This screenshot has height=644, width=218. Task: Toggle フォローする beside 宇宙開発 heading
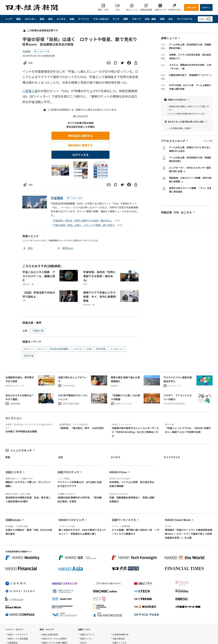pyautogui.click(x=74, y=198)
